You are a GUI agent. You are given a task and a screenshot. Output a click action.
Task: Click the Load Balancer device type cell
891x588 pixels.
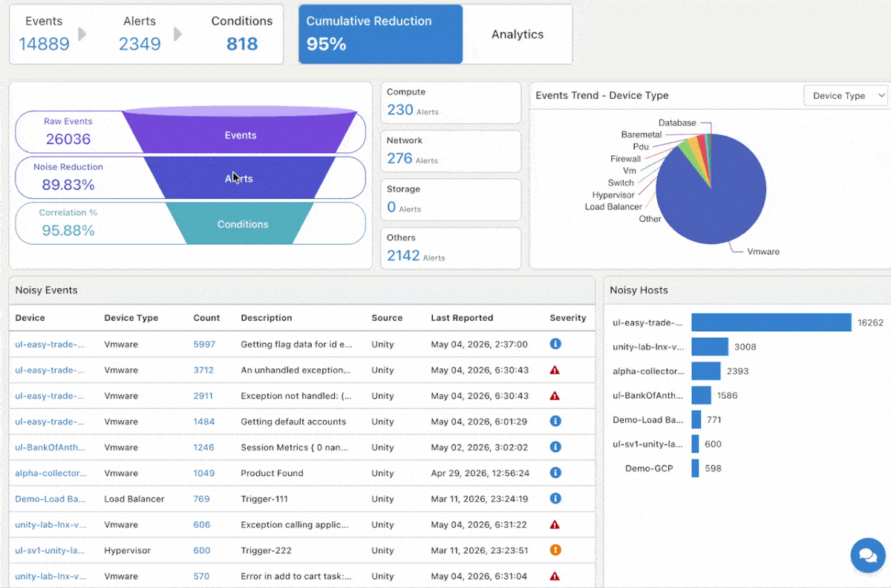134,499
